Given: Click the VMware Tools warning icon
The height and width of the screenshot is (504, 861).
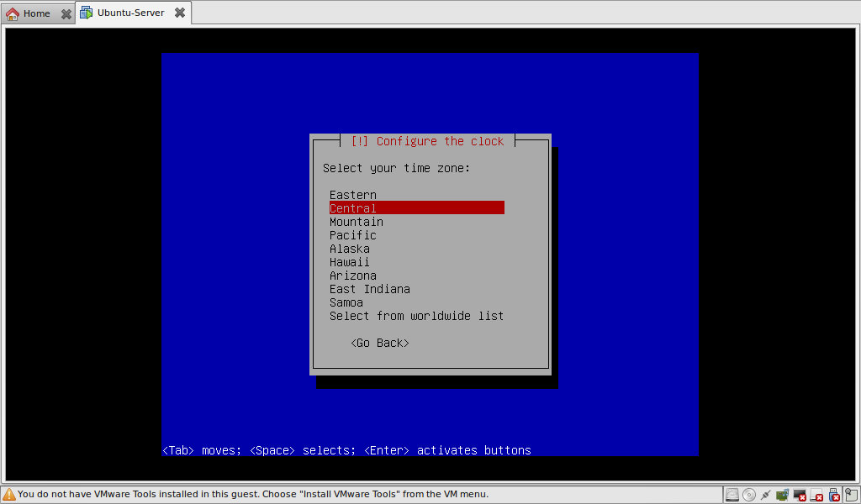Looking at the screenshot, I should 8,495.
